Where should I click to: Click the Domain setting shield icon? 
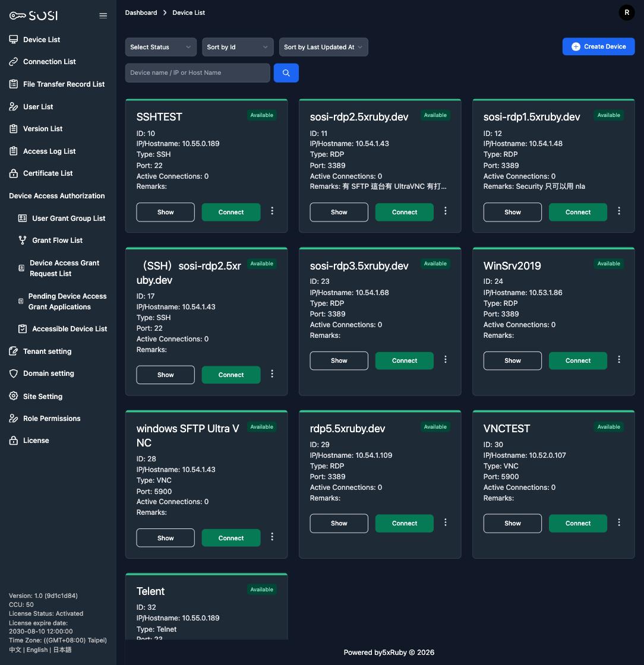14,373
